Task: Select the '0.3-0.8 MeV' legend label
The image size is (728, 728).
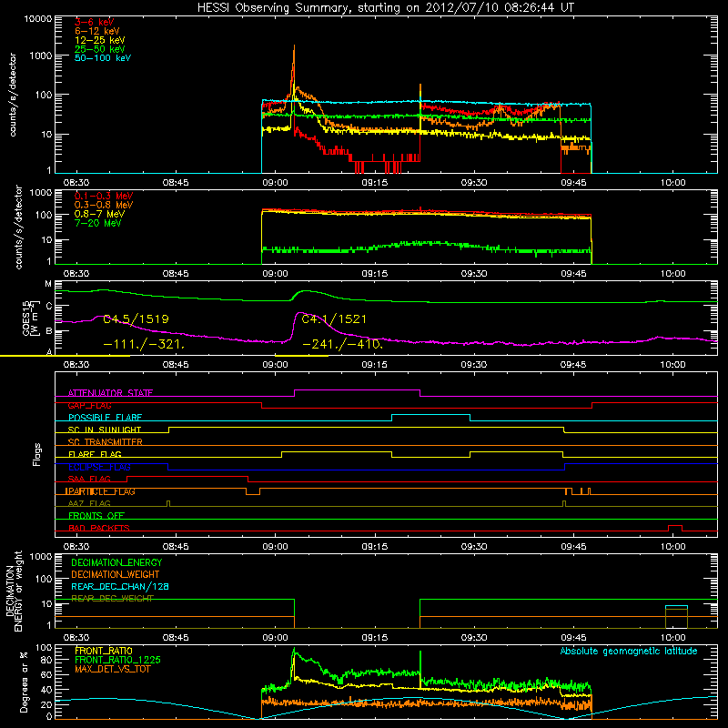Action: coord(104,205)
